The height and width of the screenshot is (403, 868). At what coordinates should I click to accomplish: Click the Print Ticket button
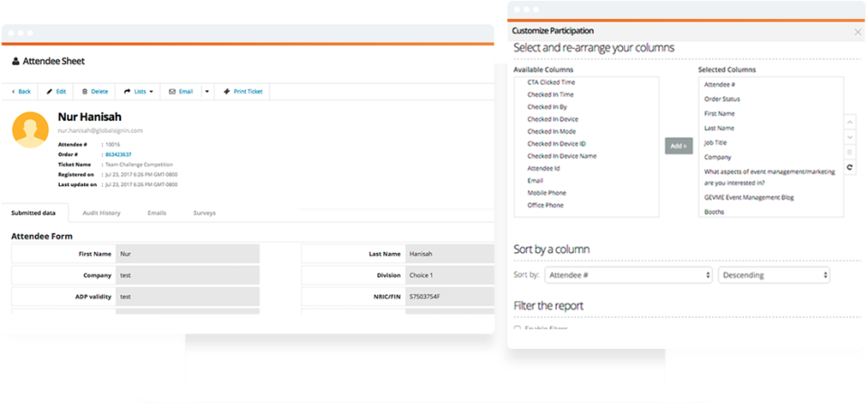(x=242, y=91)
